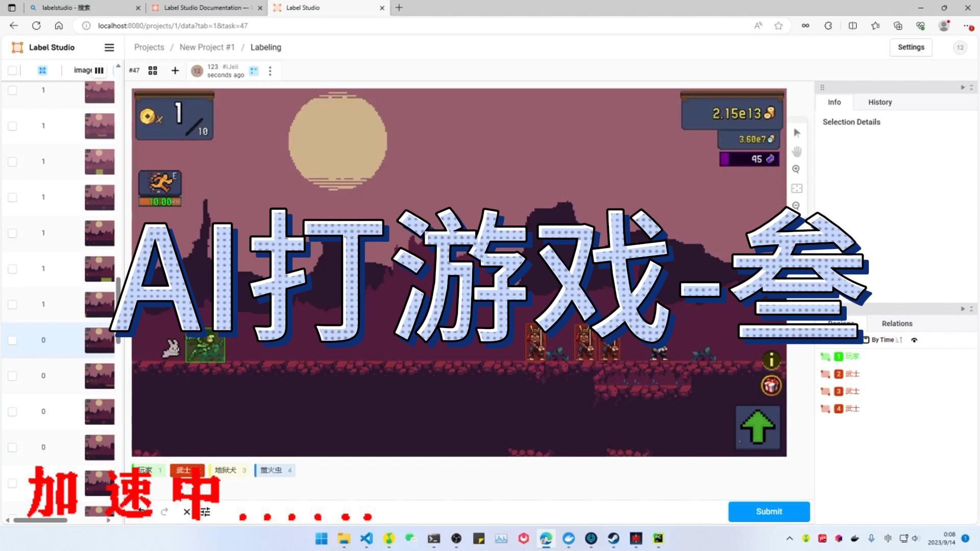Toggle visibility of all regions eye icon

(914, 340)
